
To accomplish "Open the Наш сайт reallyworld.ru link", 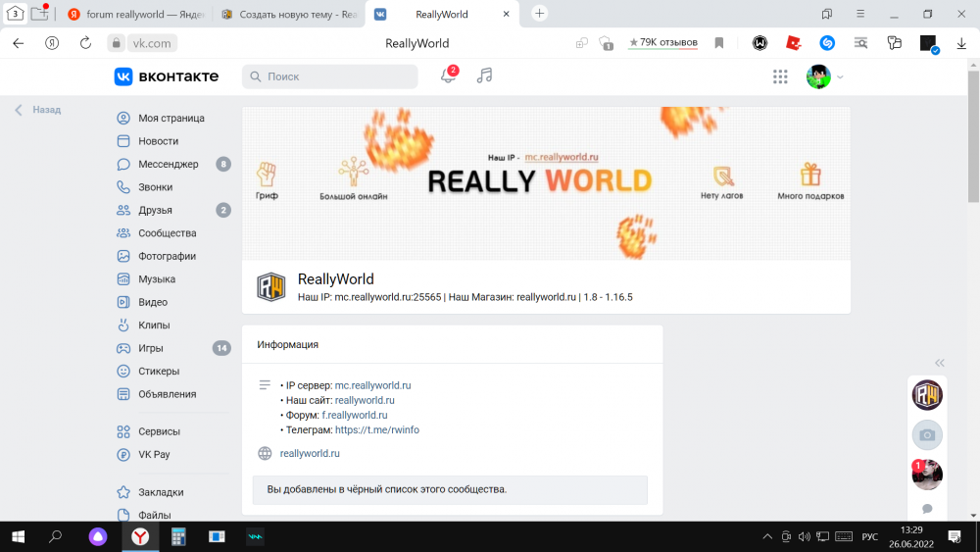I will click(x=365, y=401).
